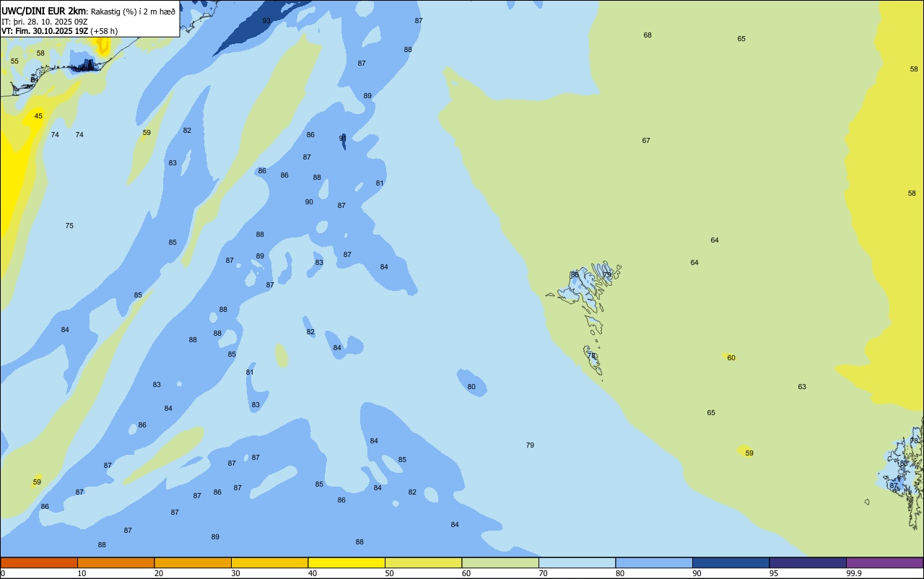This screenshot has width=924, height=579.
Task: Click the legend tick label "50"
Action: click(389, 573)
